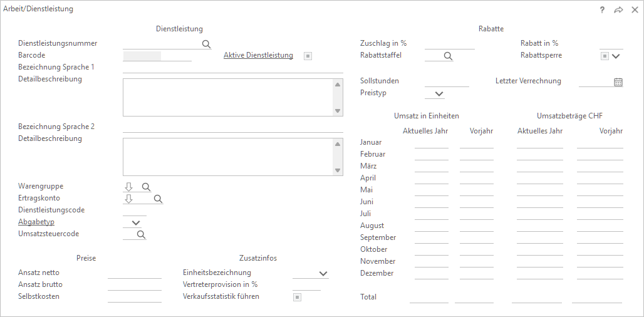644x317 pixels.
Task: Toggle the Aktive Dienstleistung checkbox
Action: (308, 56)
